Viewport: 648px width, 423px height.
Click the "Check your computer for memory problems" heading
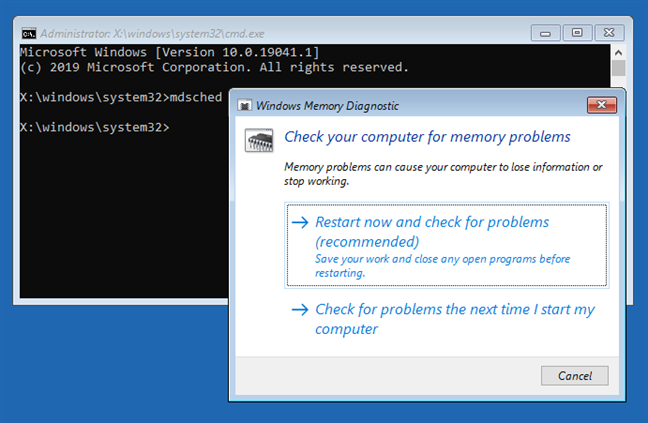pos(427,136)
